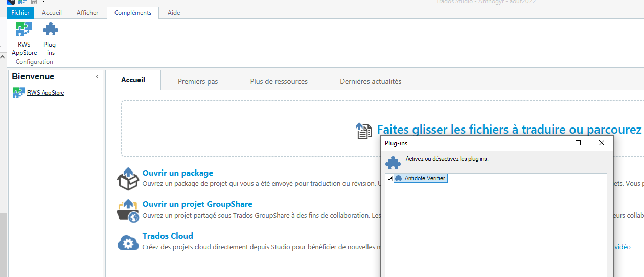The image size is (644, 277).
Task: Click the GroupShare project globe icon
Action: [x=128, y=211]
